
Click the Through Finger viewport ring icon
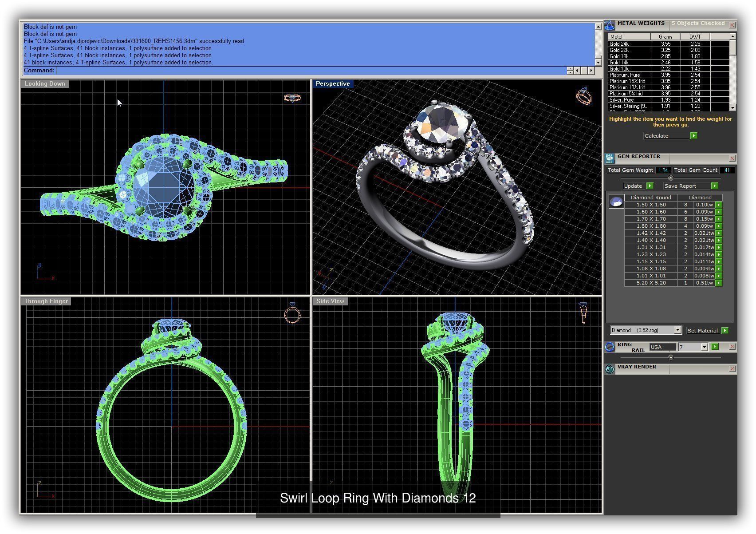pyautogui.click(x=292, y=313)
